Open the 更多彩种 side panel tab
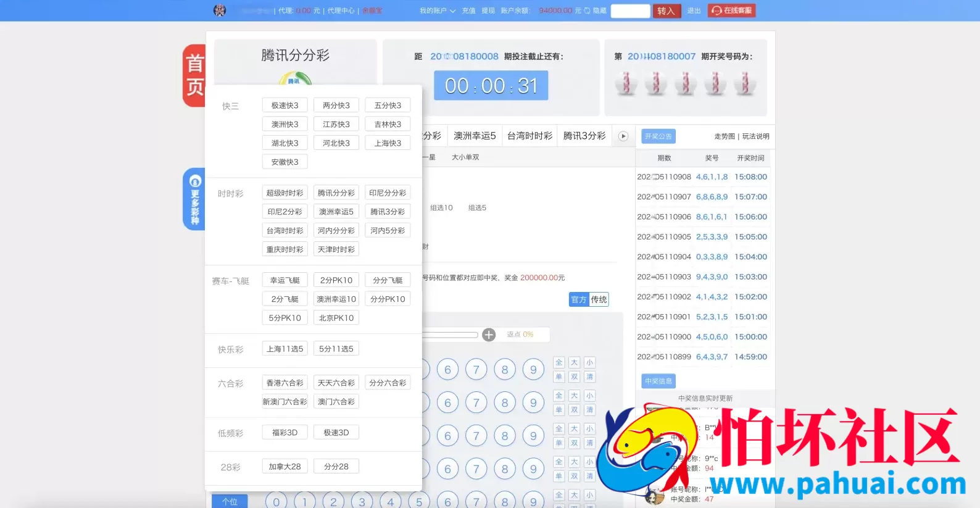Image resolution: width=980 pixels, height=508 pixels. 194,199
